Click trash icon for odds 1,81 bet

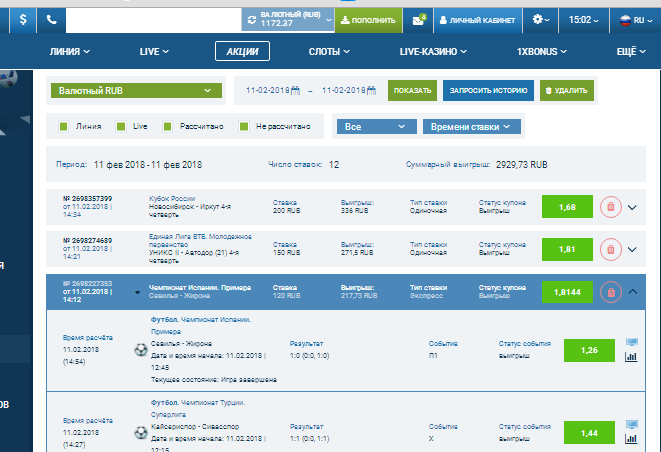[x=609, y=250]
